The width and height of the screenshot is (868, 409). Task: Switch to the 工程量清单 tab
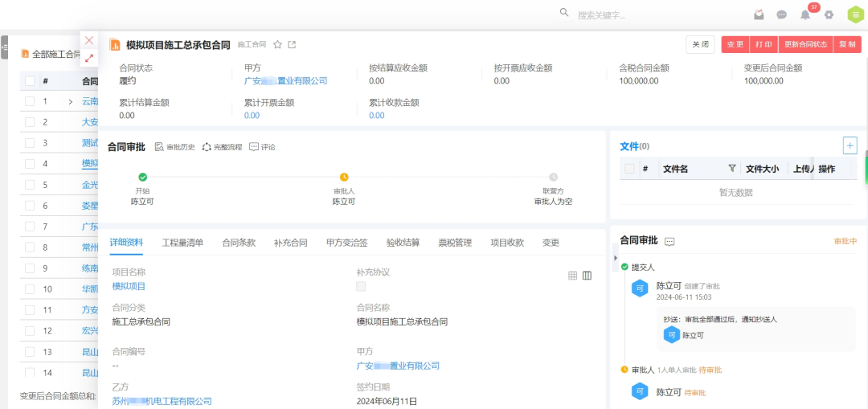182,243
